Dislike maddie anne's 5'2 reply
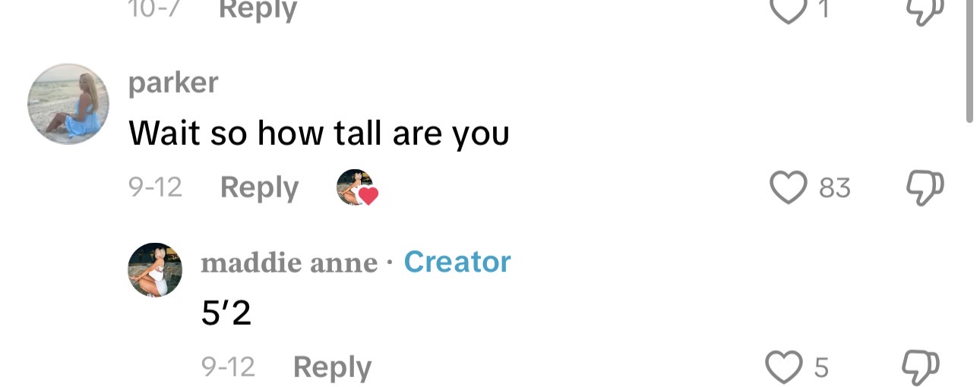 coord(922,367)
